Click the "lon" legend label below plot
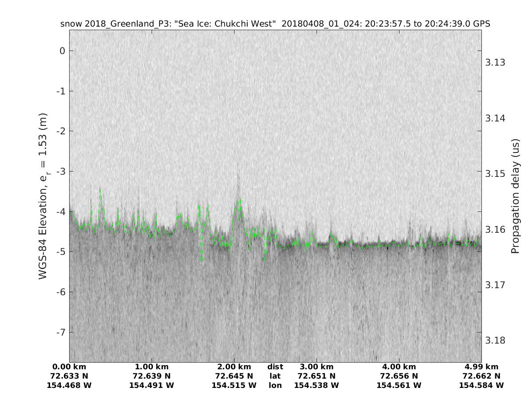This screenshot has width=532, height=399. coord(275,385)
